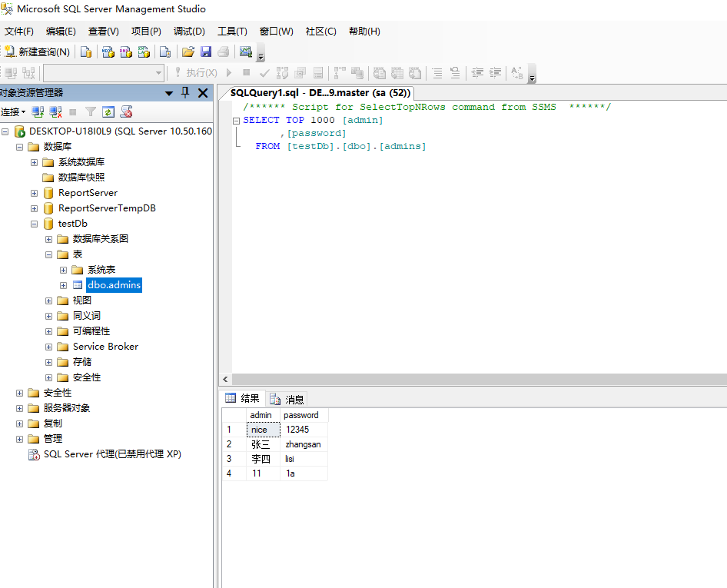Viewport: 727px width, 588px height.
Task: Click the Connect Object Explorer icon
Action: [x=38, y=111]
